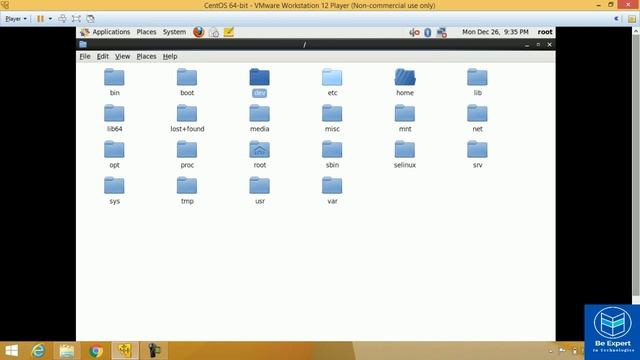This screenshot has width=640, height=360.
Task: Select the tmp folder icon
Action: click(x=187, y=185)
